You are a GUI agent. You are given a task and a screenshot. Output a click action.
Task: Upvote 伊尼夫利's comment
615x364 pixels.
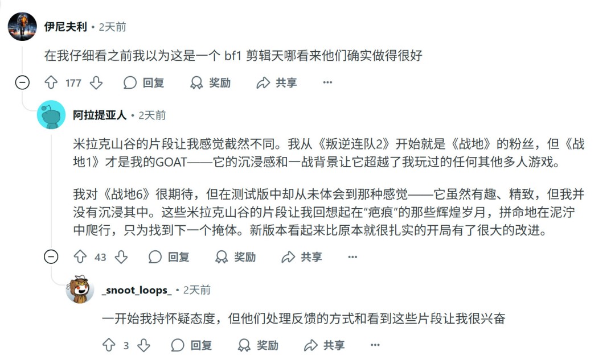[x=51, y=83]
